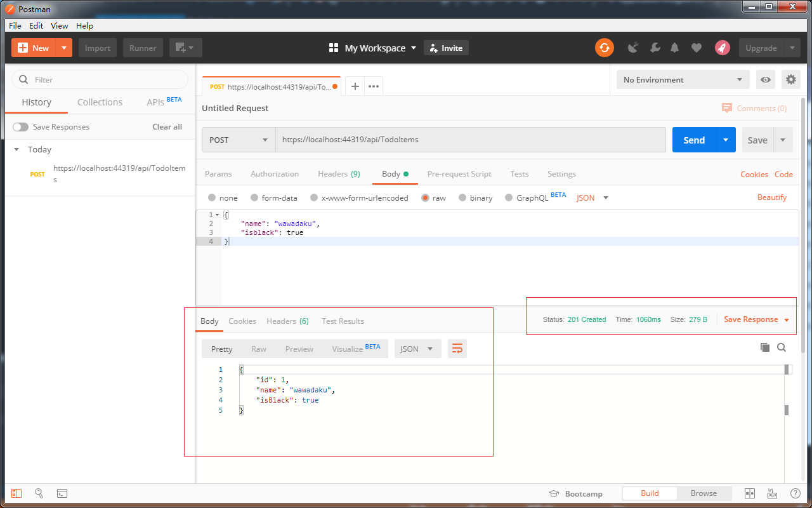Open the Postman console icon

tap(62, 493)
